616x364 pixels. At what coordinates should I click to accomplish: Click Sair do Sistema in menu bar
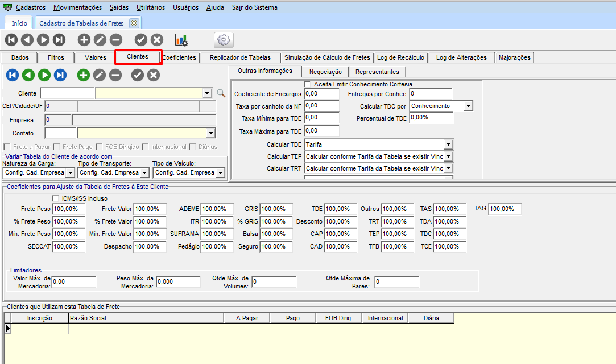click(255, 7)
